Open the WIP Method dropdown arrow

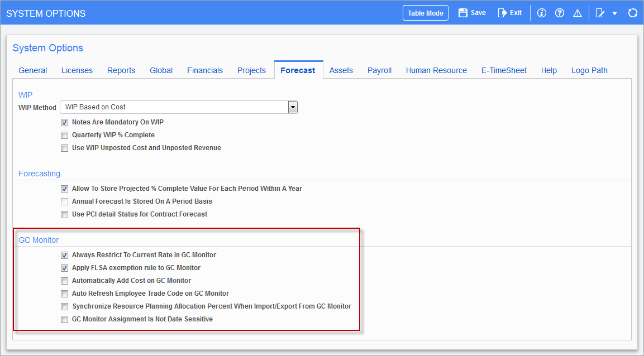[x=293, y=108]
